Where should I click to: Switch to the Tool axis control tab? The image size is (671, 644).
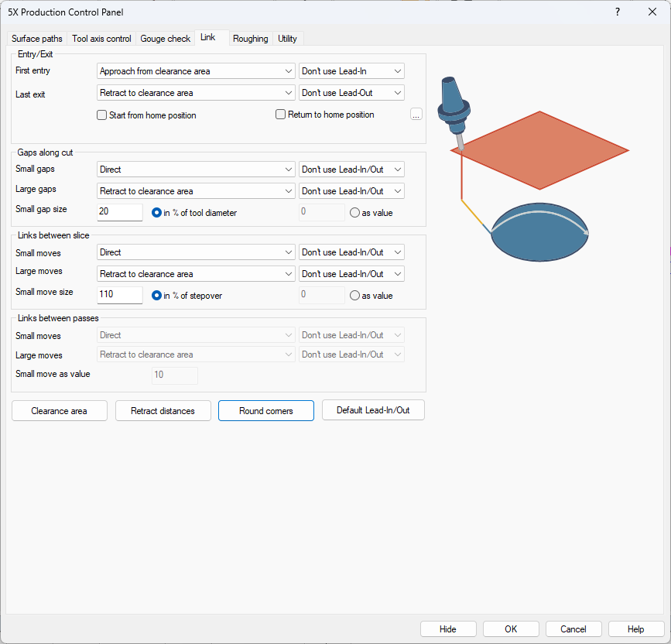click(101, 39)
